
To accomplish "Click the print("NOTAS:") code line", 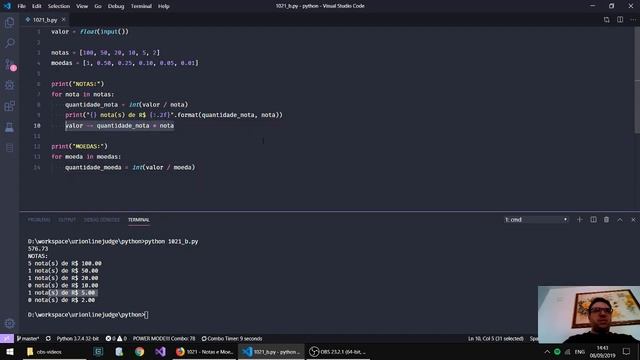I will click(78, 84).
